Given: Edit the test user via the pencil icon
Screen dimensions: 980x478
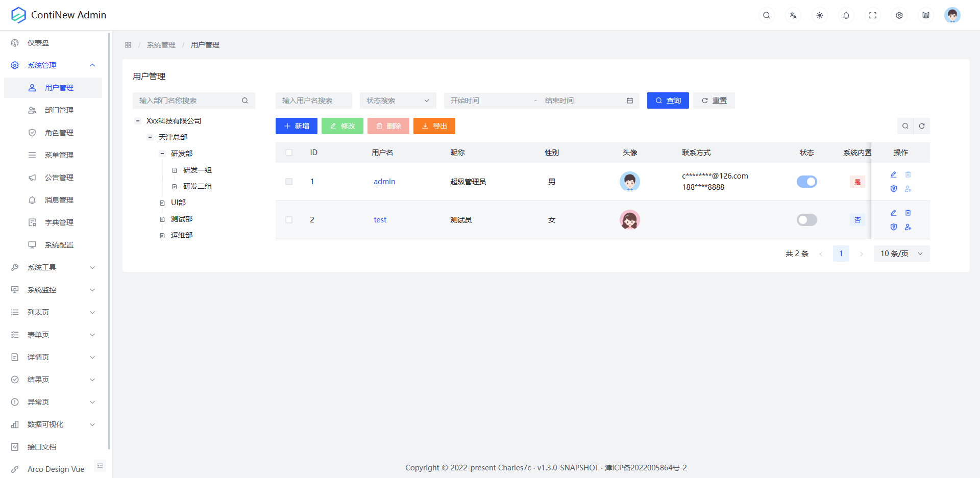Looking at the screenshot, I should pyautogui.click(x=893, y=213).
